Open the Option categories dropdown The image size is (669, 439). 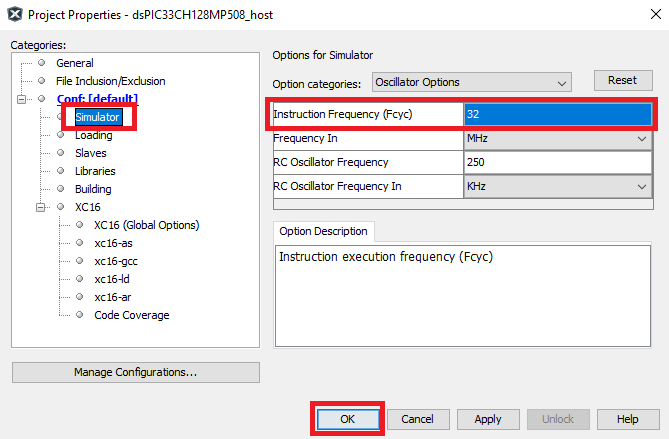(472, 82)
